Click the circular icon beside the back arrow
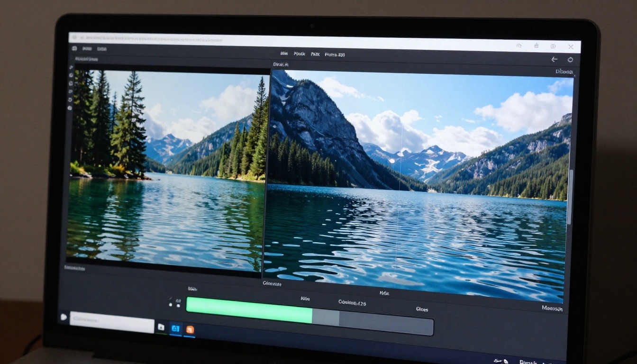Image resolution: width=637 pixels, height=364 pixels. pyautogui.click(x=570, y=60)
